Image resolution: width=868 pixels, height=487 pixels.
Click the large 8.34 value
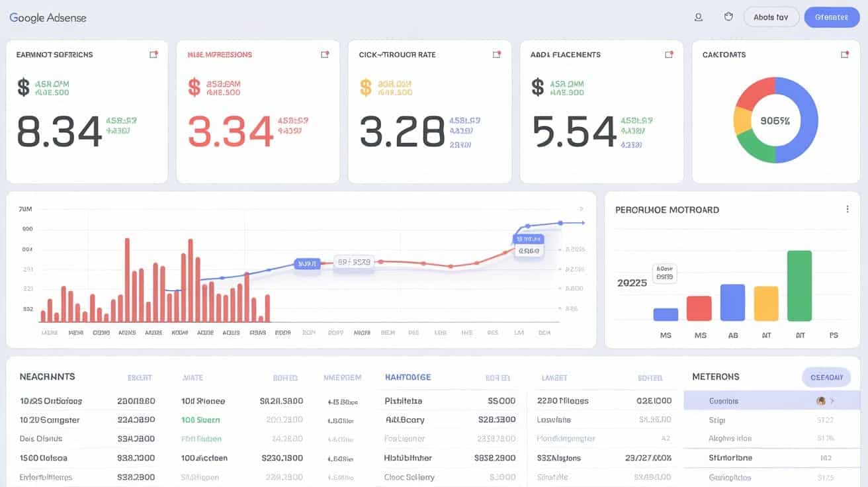coord(59,130)
